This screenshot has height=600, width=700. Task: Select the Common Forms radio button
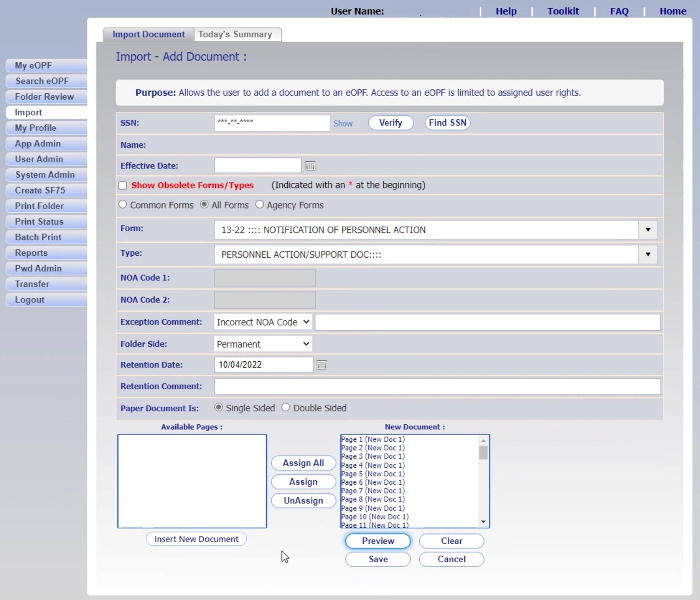tap(122, 205)
